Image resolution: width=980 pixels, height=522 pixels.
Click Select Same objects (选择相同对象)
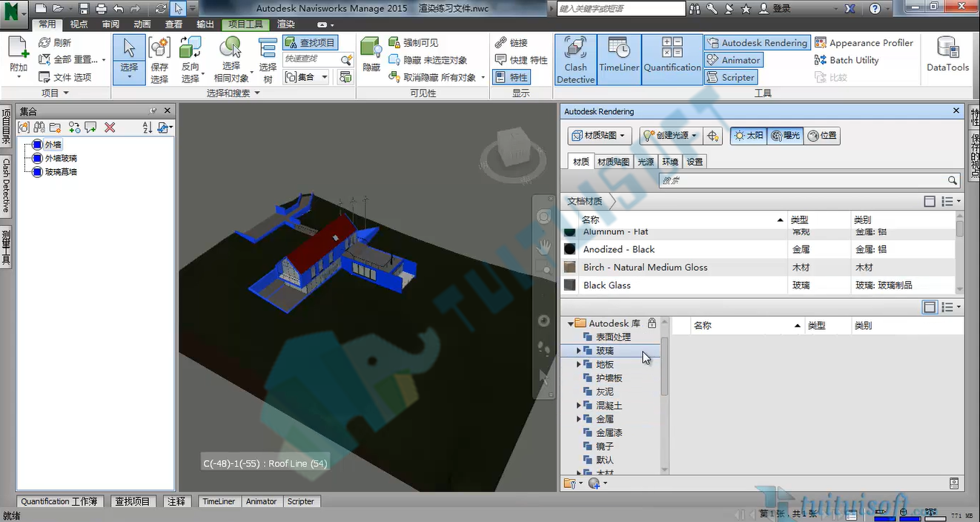point(231,59)
